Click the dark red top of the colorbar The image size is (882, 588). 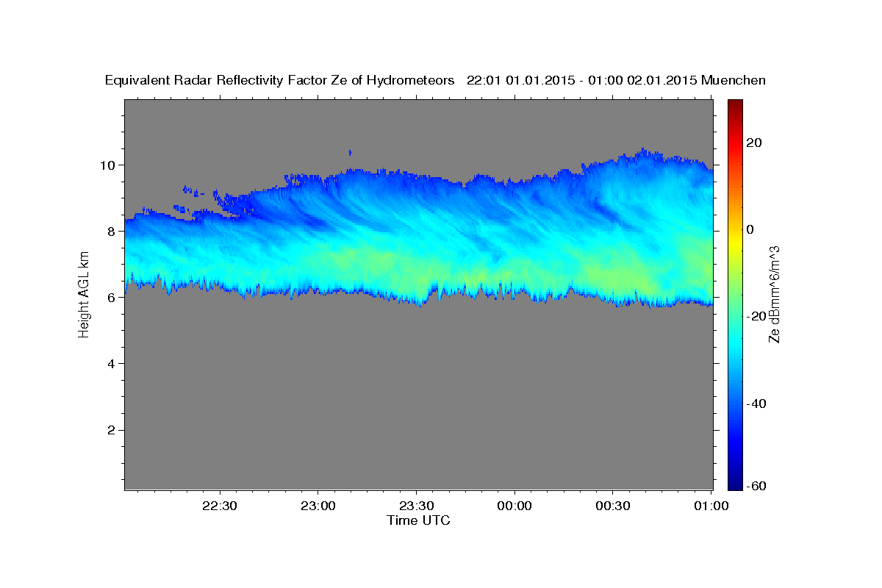pyautogui.click(x=735, y=104)
